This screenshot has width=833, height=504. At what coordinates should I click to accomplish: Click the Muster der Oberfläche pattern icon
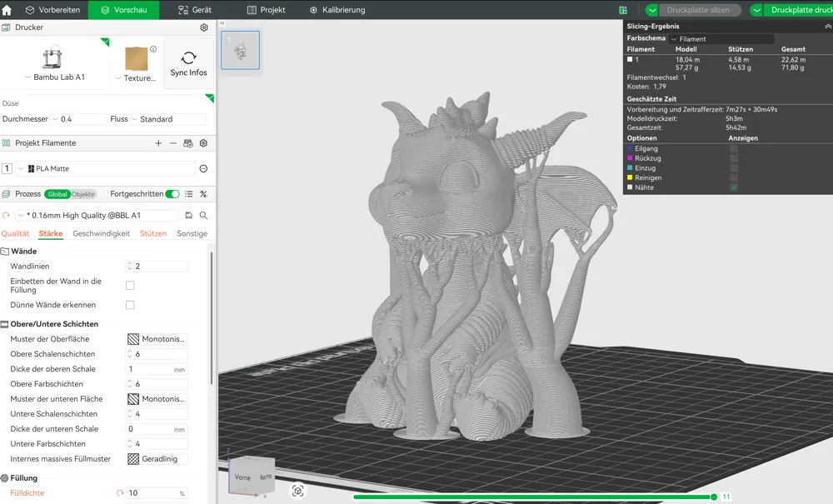pos(133,339)
